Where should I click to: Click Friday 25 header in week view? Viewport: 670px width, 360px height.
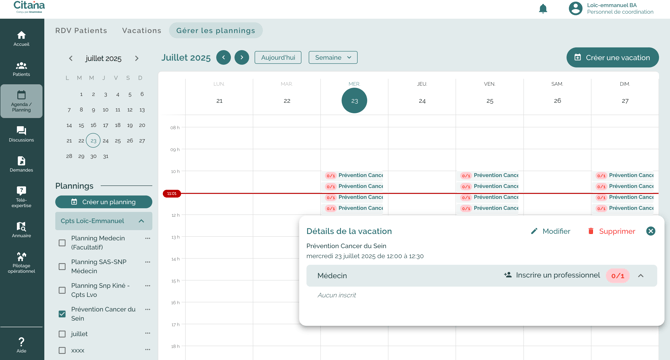(490, 101)
